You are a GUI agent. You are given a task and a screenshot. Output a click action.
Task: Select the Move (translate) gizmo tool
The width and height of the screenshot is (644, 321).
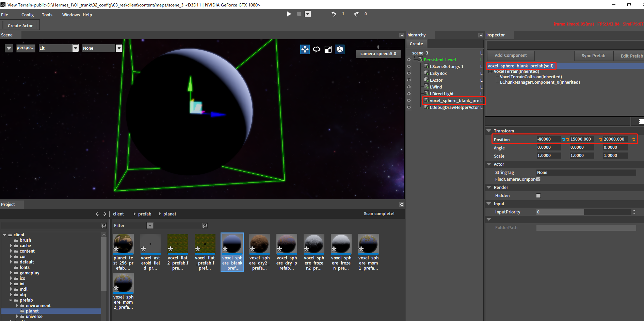click(x=305, y=49)
